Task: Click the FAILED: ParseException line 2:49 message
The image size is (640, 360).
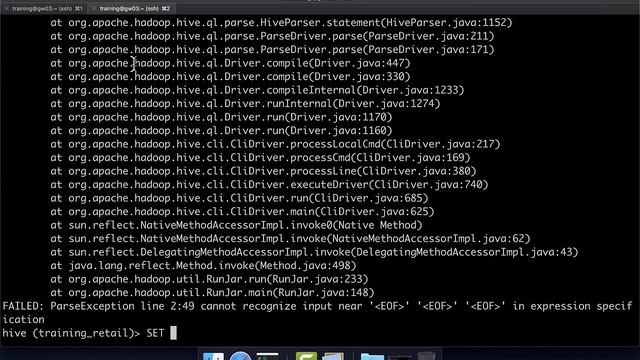Action: pos(317,306)
